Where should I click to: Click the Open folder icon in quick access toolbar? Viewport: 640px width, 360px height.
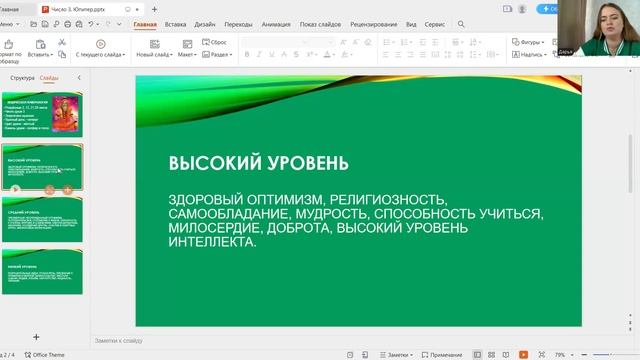click(x=33, y=24)
